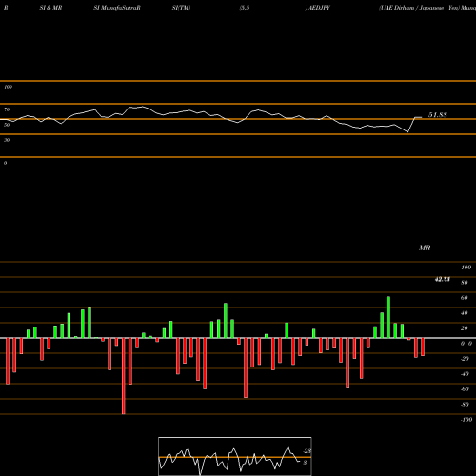Click the 80 label on MR right axis
The image size is (476, 476).
tap(465, 283)
